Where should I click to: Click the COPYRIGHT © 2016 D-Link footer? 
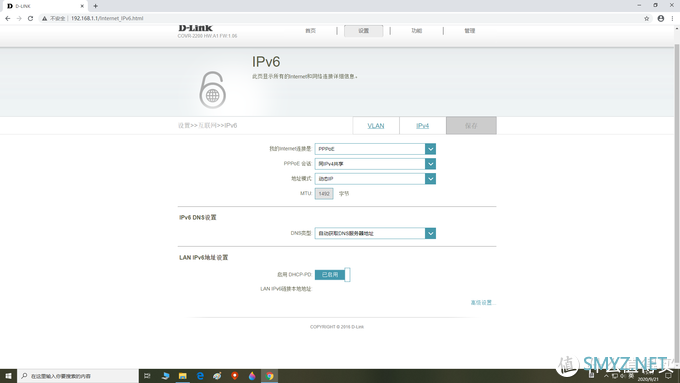pyautogui.click(x=337, y=327)
